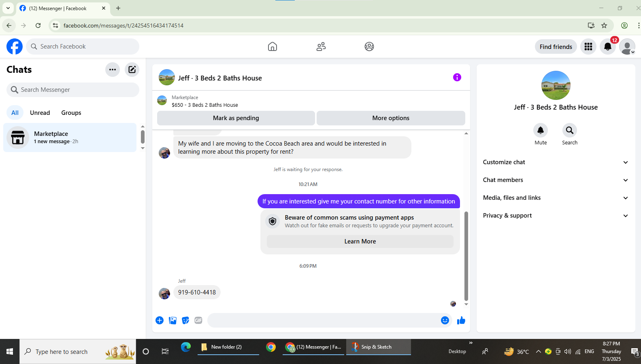Click the chat list scrollbar thumb
Screen dimensions: 641x364
tap(143, 137)
